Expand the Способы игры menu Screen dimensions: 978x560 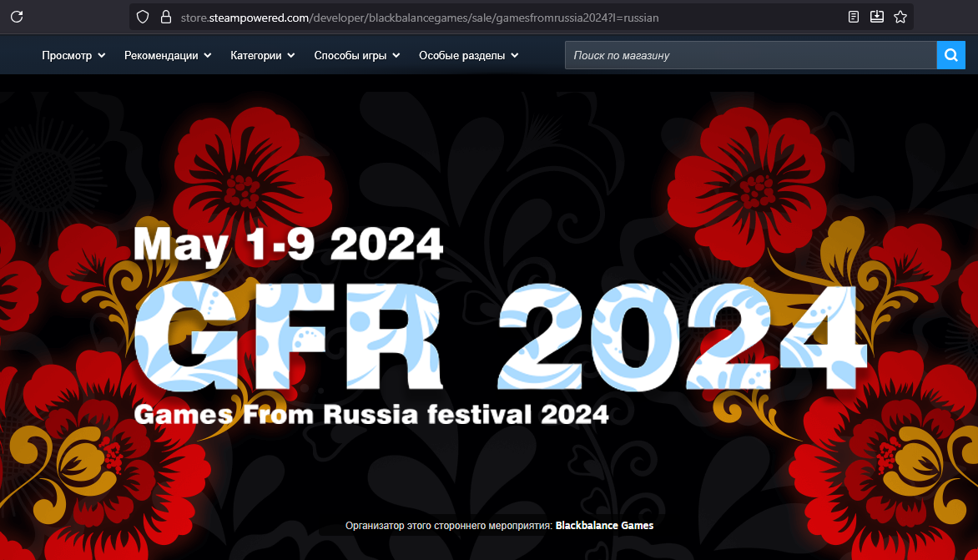[357, 56]
